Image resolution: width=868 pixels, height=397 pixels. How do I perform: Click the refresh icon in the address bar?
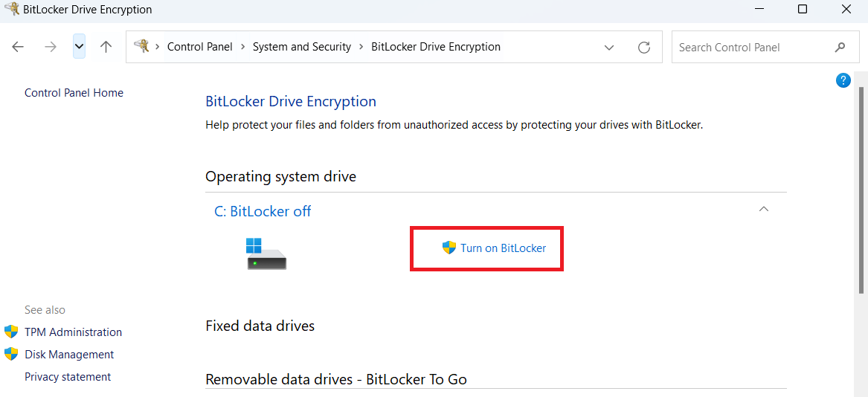coord(644,47)
